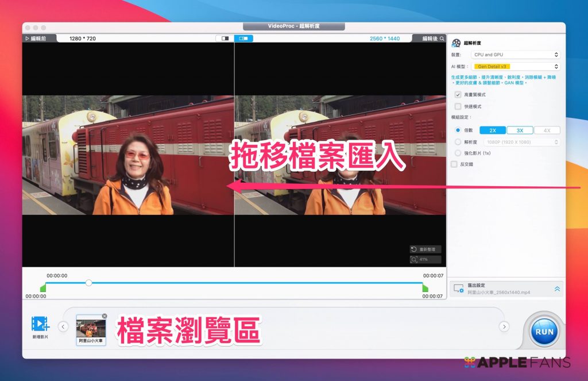Image resolution: width=588 pixels, height=381 pixels.
Task: Click the 新增影片 add video icon
Action: pos(40,324)
